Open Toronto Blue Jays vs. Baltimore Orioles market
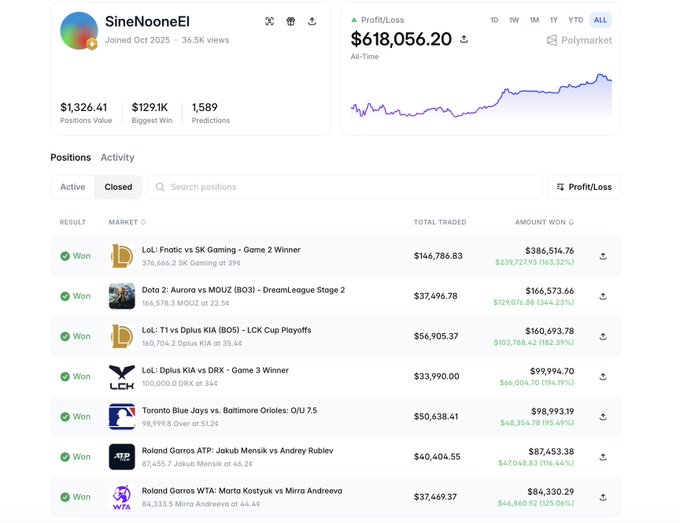 pyautogui.click(x=229, y=410)
